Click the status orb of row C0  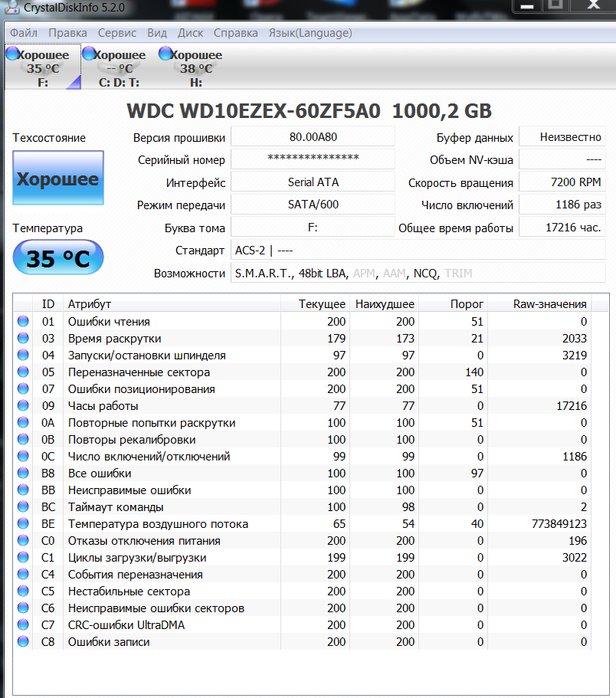[x=23, y=540]
